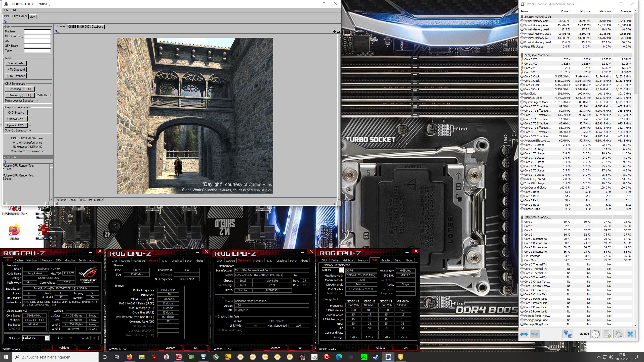This screenshot has height=362, width=644.
Task: Open HWiNFO sensor settings gear
Action: tap(619, 334)
